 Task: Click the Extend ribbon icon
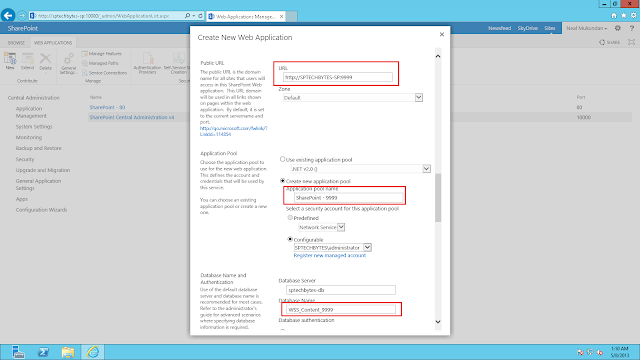pyautogui.click(x=27, y=61)
